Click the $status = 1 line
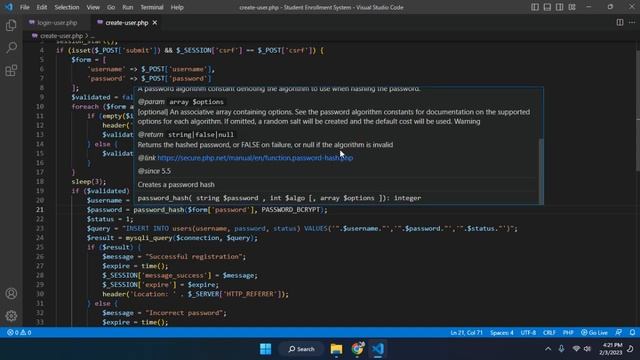640x360 pixels. click(110, 219)
